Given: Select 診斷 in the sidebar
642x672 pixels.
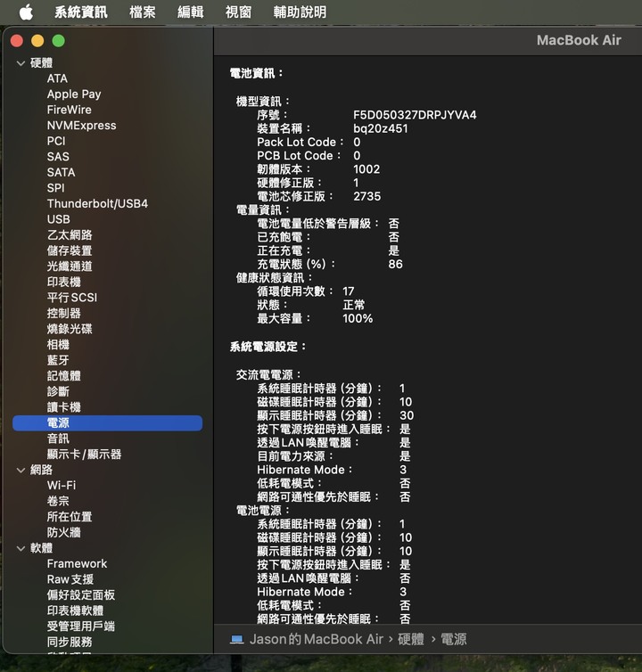Looking at the screenshot, I should click(58, 391).
